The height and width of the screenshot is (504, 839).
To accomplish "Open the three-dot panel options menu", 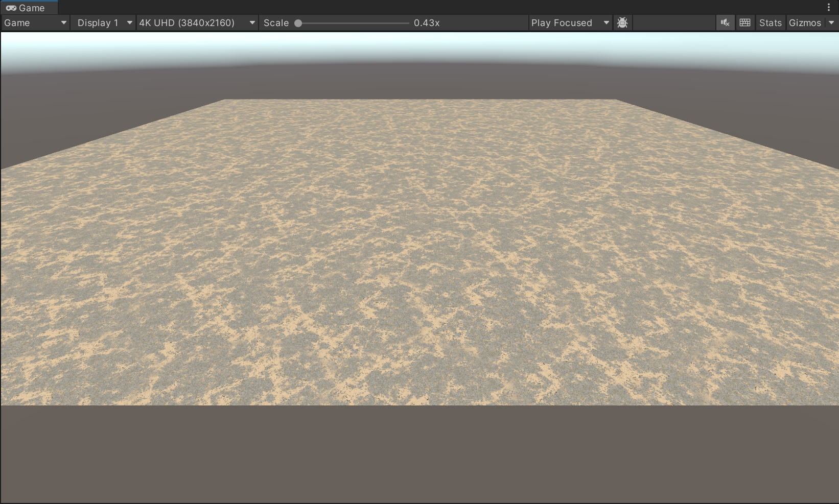I will 828,7.
